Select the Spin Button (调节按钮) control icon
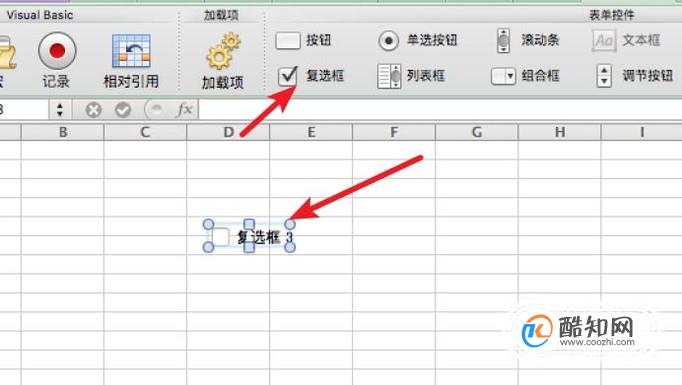Viewport: 682px width, 385px height. point(604,76)
